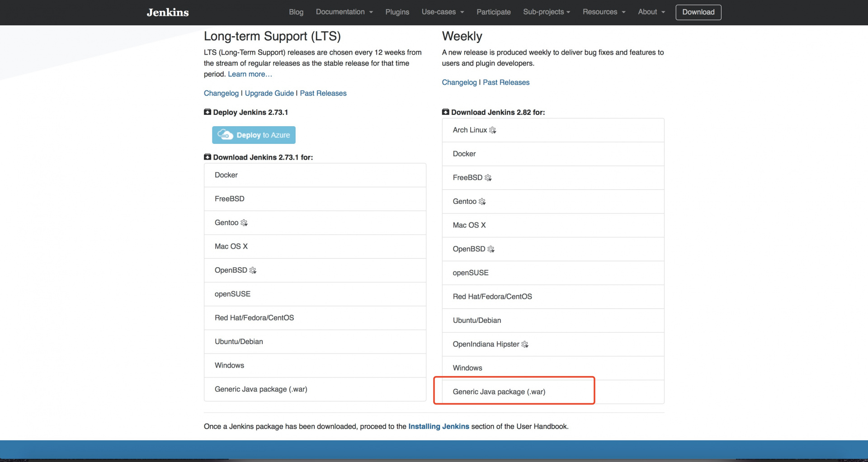Expand the About dropdown

coord(651,12)
